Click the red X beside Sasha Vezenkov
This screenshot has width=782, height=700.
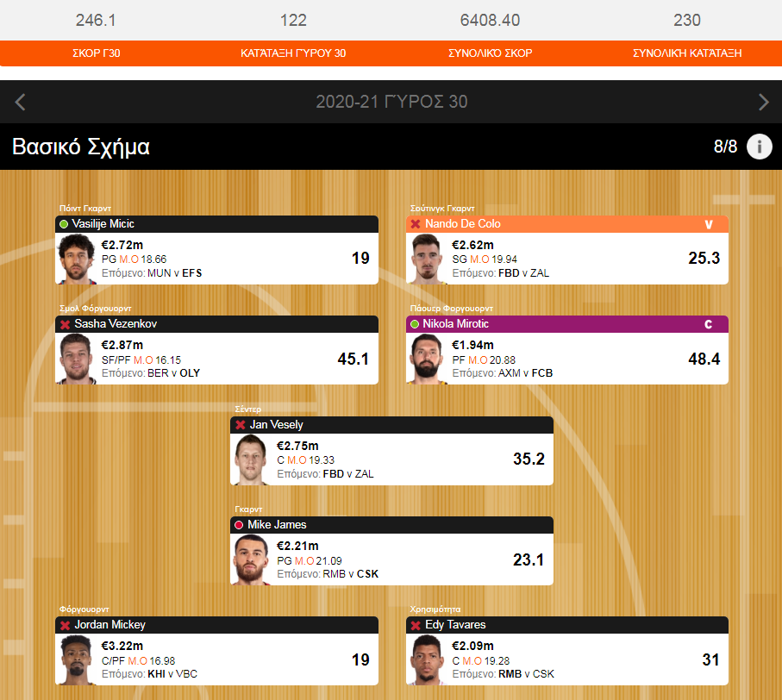click(65, 325)
